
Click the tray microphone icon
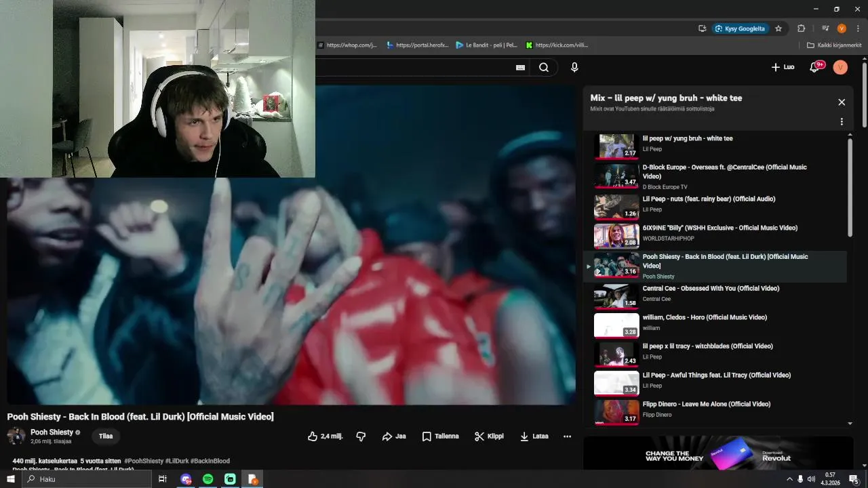pos(800,479)
